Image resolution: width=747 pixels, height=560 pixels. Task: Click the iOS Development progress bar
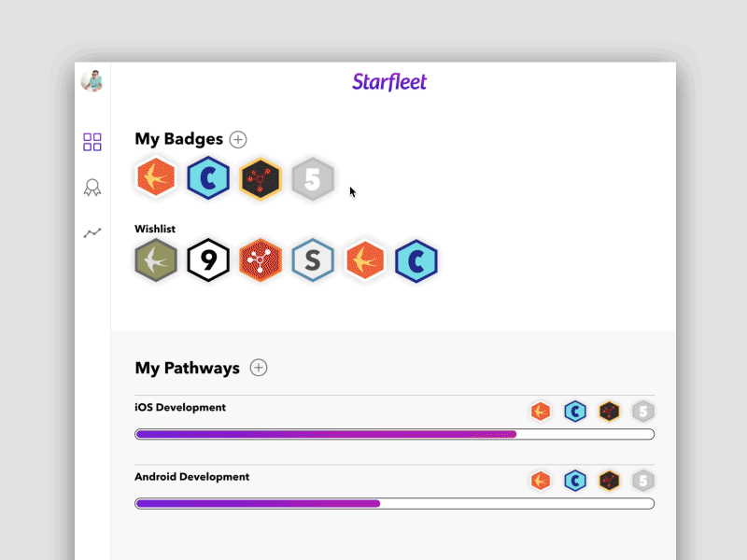click(x=394, y=434)
